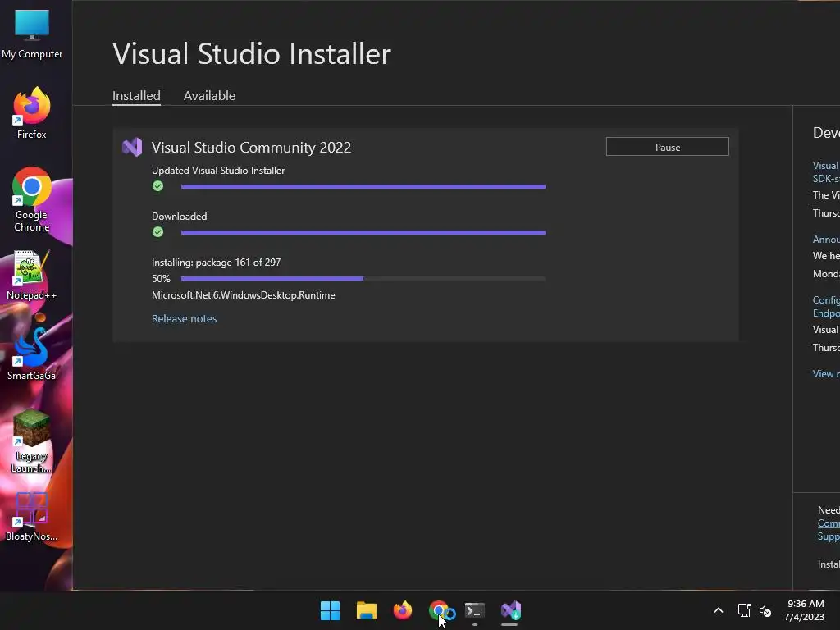
Task: Open the Comm... help link
Action: click(829, 523)
